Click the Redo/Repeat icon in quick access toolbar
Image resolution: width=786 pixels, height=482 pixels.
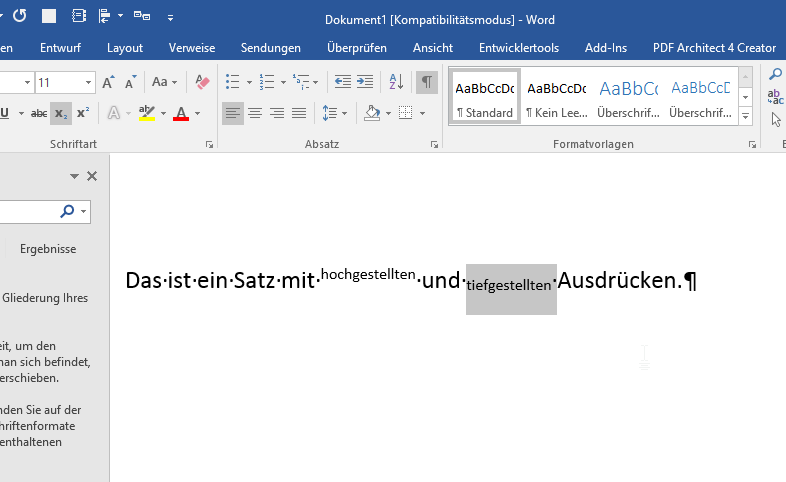pos(20,16)
